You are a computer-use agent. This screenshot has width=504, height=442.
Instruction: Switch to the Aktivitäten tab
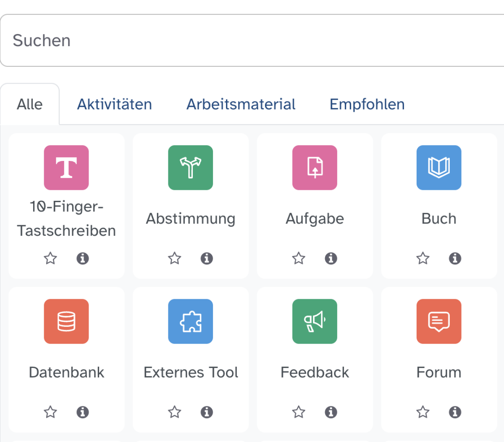(114, 104)
